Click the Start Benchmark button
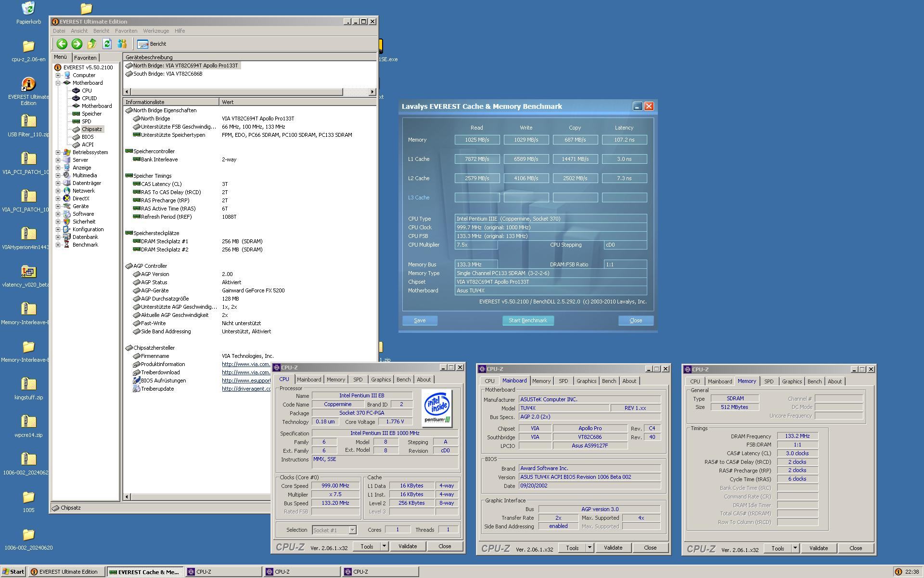This screenshot has width=924, height=578. (x=528, y=320)
